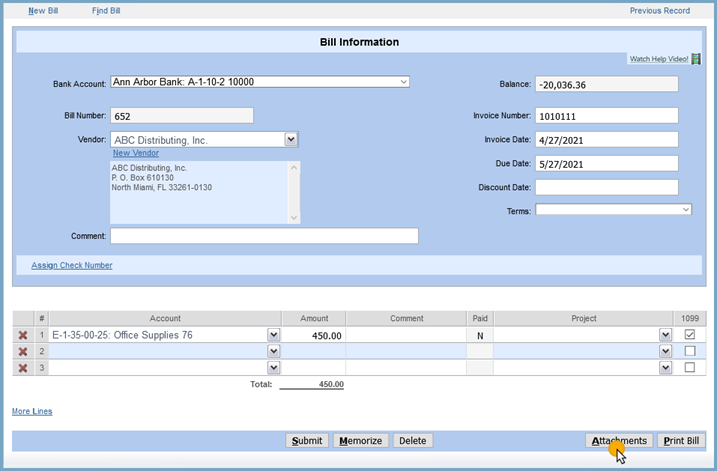Open the Project dropdown on line 1
The width and height of the screenshot is (717, 471).
pyautogui.click(x=665, y=335)
